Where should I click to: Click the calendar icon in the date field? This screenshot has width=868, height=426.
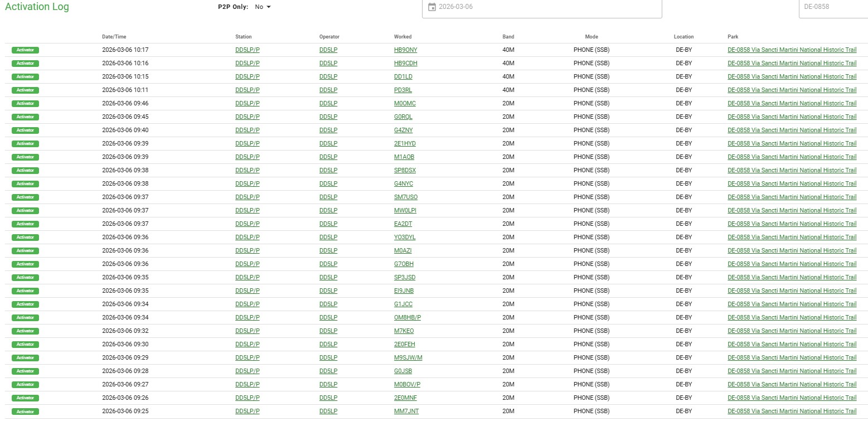[431, 7]
